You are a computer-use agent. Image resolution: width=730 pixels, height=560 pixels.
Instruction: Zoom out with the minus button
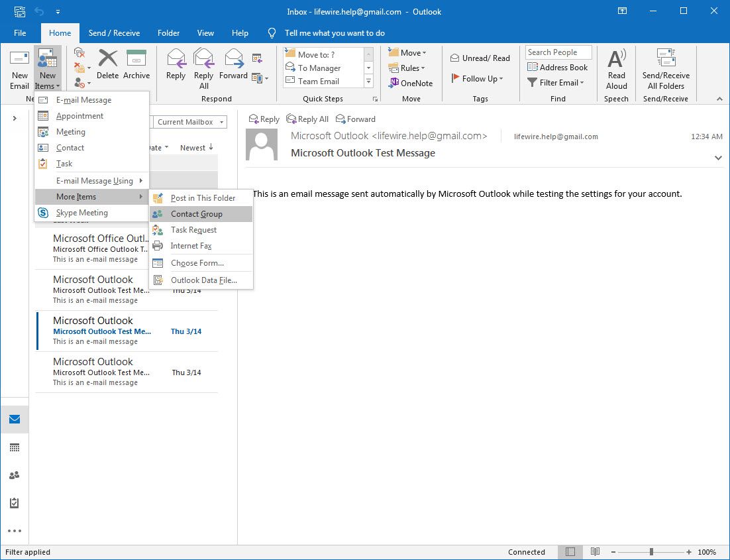point(613,551)
